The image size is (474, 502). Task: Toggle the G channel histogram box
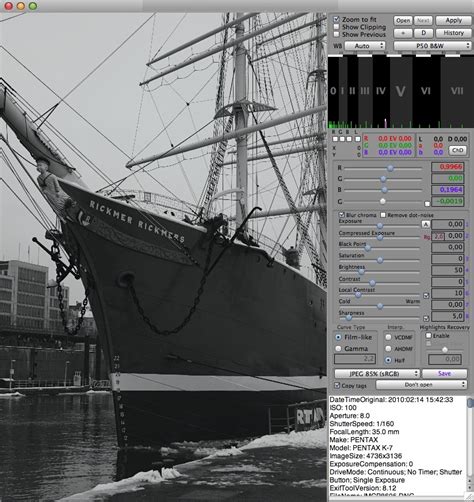(x=342, y=139)
